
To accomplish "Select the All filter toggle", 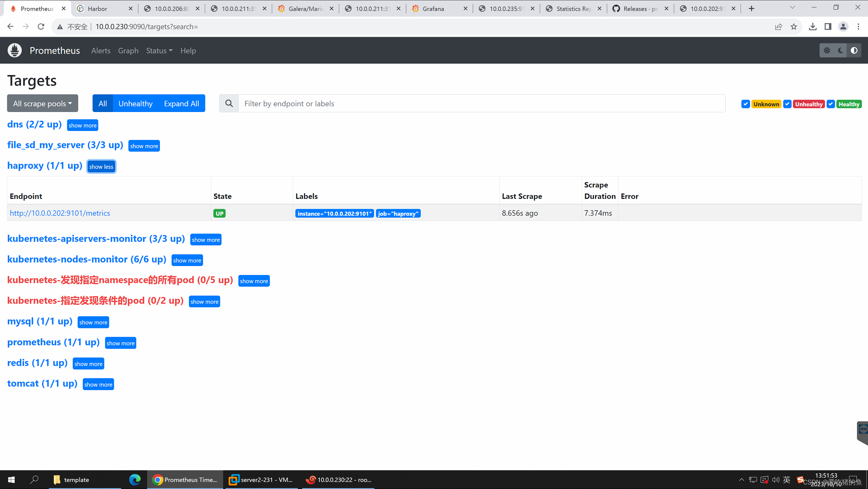I will pyautogui.click(x=102, y=103).
